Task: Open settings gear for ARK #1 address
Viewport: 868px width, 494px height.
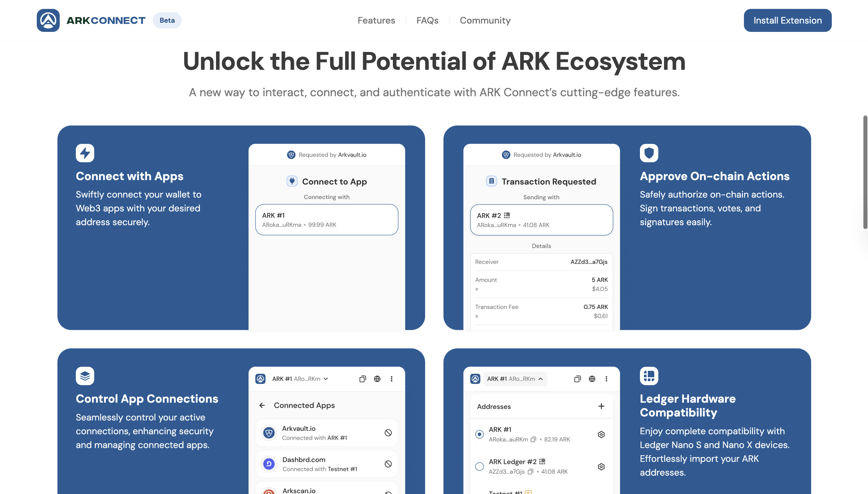Action: point(601,435)
